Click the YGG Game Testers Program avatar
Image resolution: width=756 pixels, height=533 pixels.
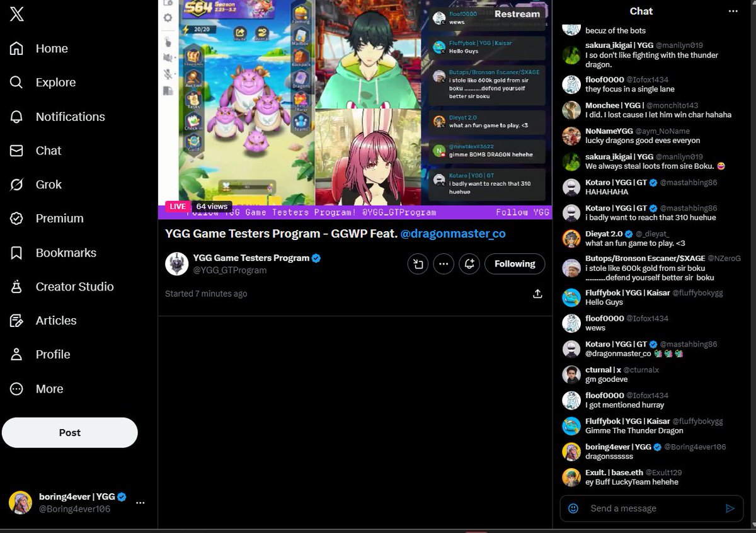coord(177,264)
